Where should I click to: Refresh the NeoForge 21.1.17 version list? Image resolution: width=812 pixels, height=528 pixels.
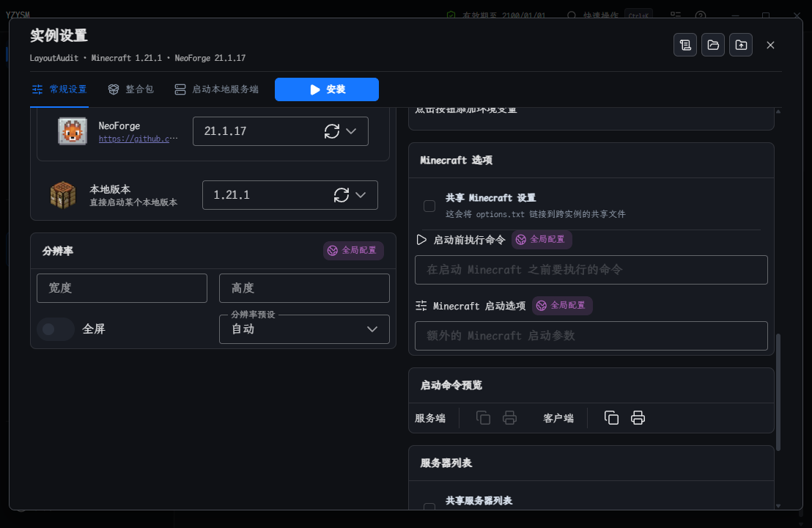(x=331, y=131)
